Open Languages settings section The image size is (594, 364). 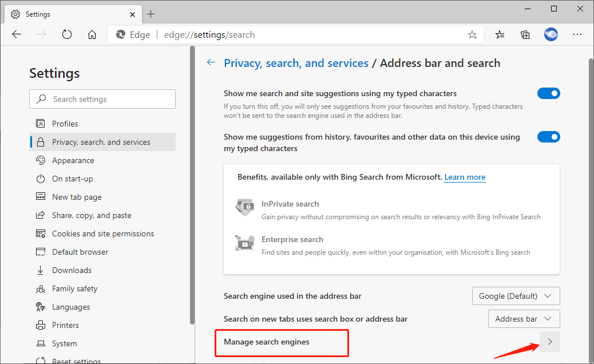102,307
